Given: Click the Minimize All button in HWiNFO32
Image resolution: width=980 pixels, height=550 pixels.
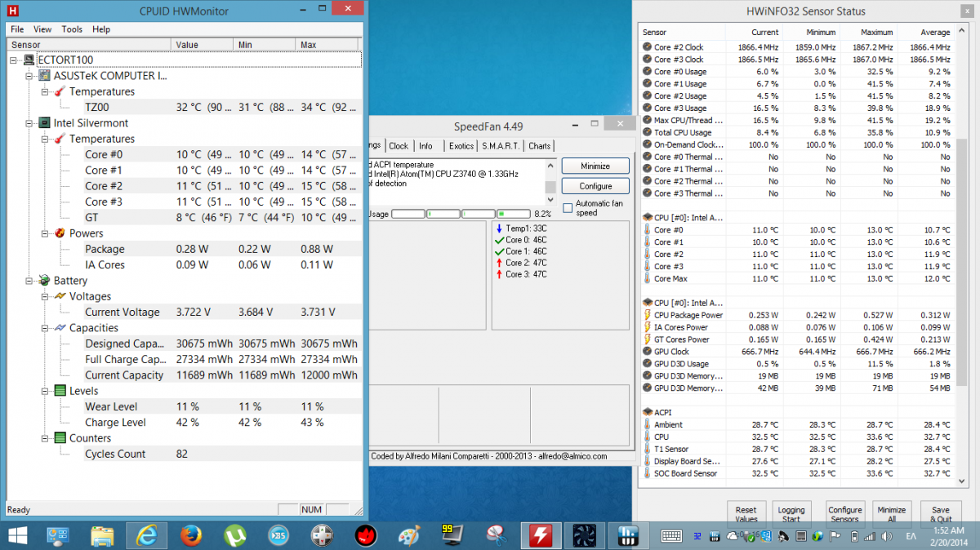Looking at the screenshot, I should (892, 513).
